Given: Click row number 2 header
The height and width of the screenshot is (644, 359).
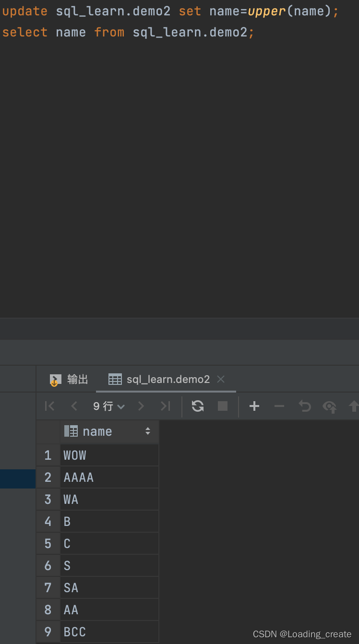Looking at the screenshot, I should coord(48,477).
